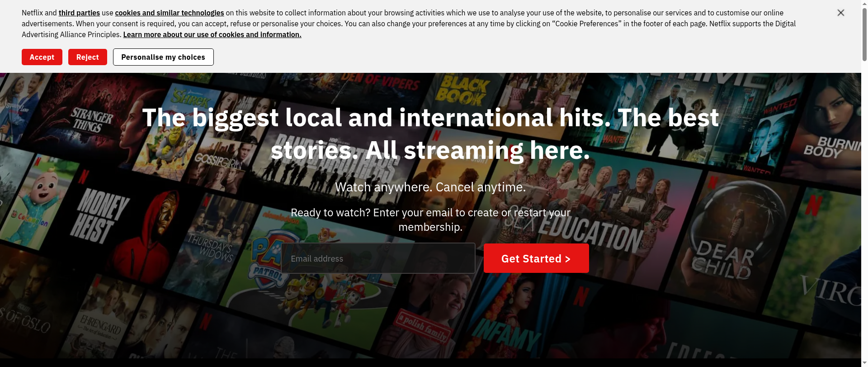The width and height of the screenshot is (868, 367).
Task: Open cookies and similar technologies link
Action: 170,13
